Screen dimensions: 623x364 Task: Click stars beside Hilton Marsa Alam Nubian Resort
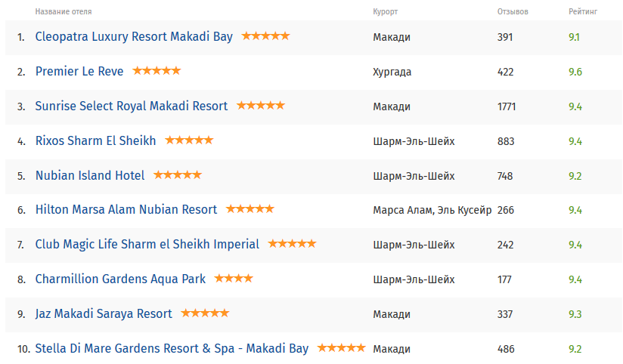click(250, 210)
